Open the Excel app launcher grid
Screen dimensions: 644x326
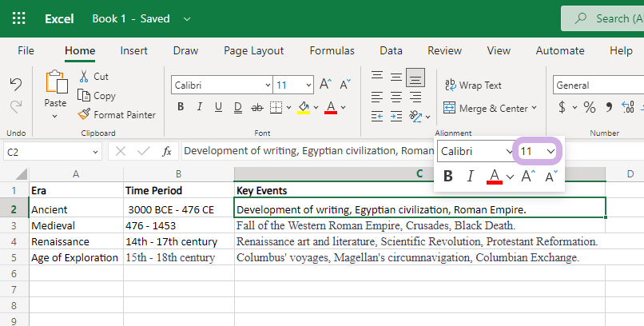point(18,18)
